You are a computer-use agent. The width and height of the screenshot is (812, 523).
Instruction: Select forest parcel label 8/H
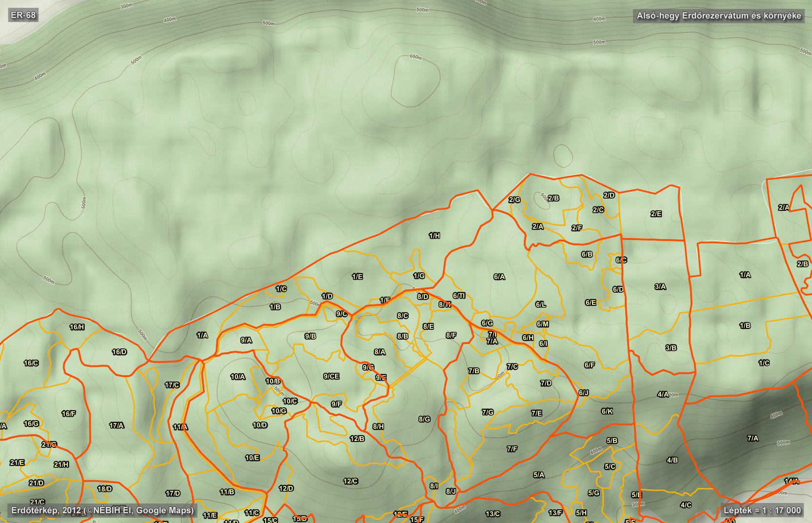click(378, 426)
